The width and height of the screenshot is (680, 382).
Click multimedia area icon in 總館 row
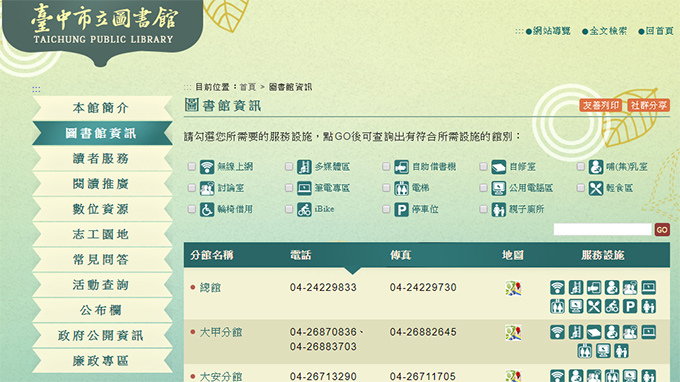pos(575,287)
